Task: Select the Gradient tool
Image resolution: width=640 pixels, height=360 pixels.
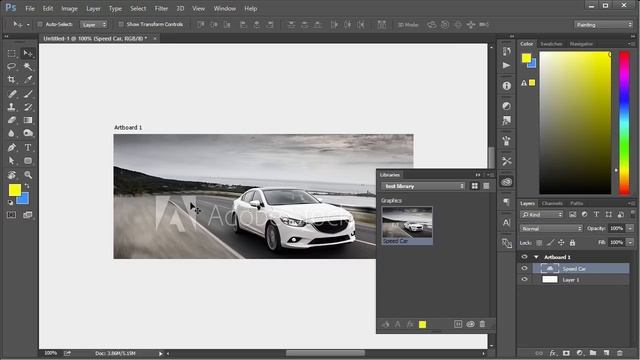Action: point(28,120)
